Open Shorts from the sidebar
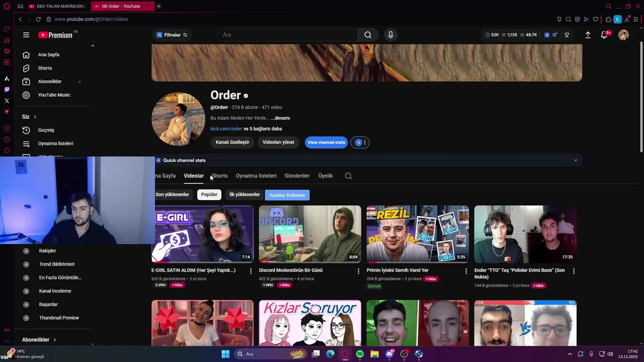 (x=45, y=68)
